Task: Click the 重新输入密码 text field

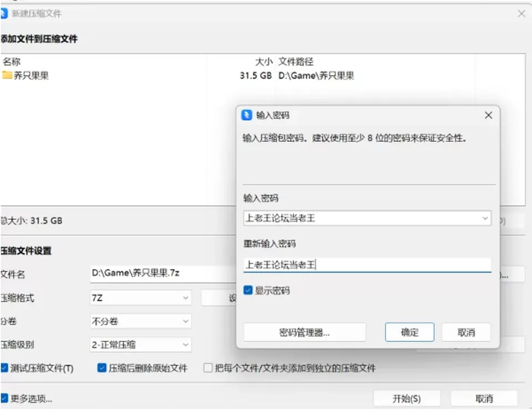Action: point(367,264)
